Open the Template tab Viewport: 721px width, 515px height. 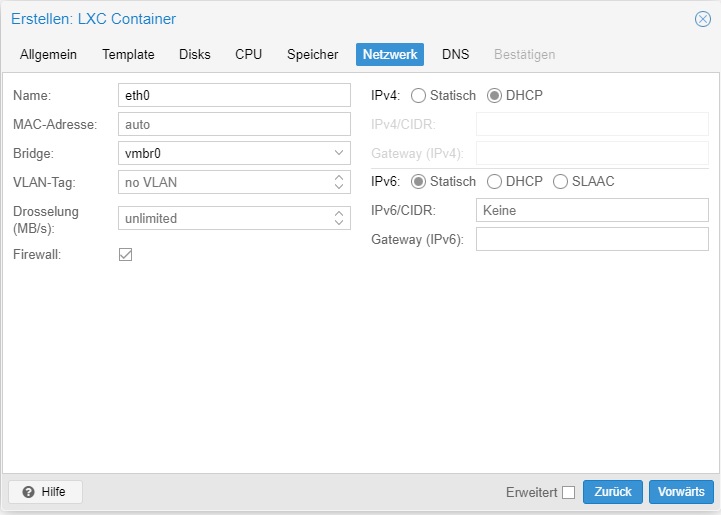(x=128, y=54)
